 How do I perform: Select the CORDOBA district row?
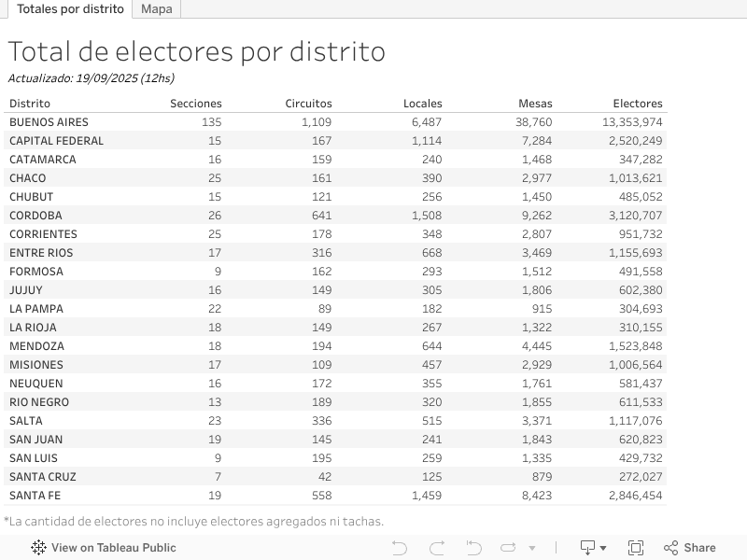pyautogui.click(x=35, y=216)
